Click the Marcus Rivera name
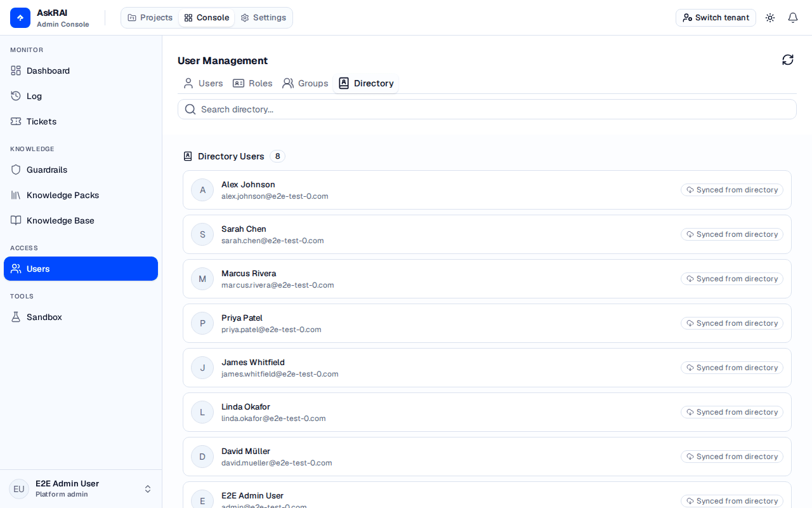Viewport: 812px width, 508px height. click(249, 274)
